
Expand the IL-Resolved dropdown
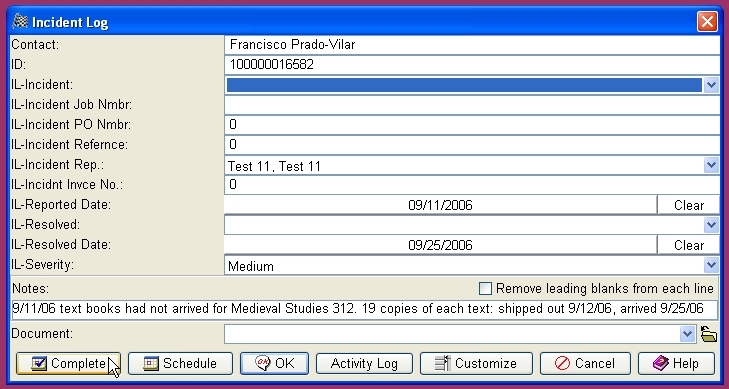pos(711,225)
